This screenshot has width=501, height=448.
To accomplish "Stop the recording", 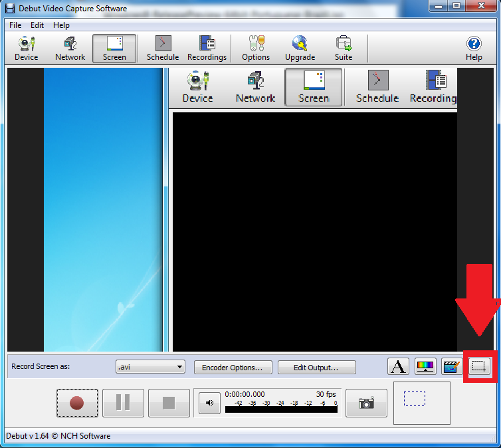I will [169, 403].
